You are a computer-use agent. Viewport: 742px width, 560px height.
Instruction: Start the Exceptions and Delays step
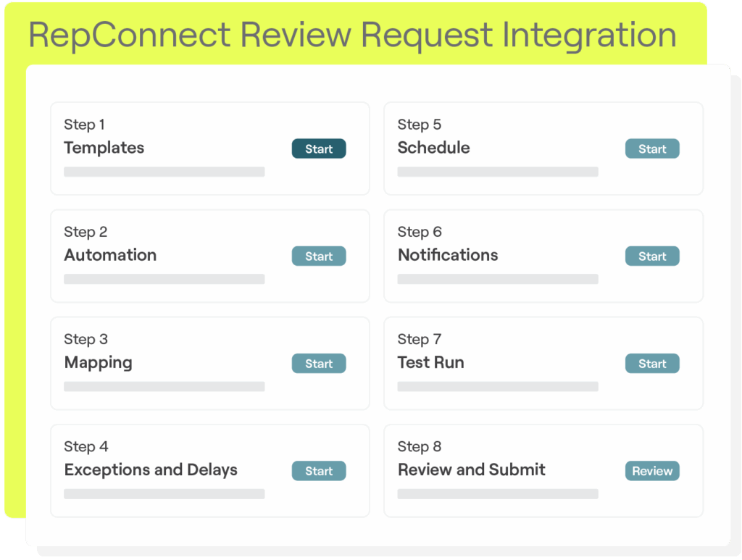[x=319, y=471]
